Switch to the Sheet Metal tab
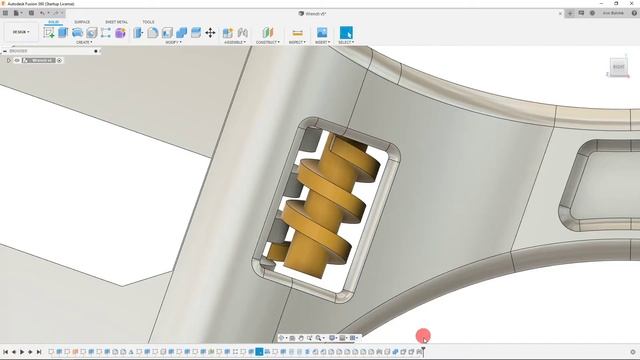The width and height of the screenshot is (640, 360). 116,22
